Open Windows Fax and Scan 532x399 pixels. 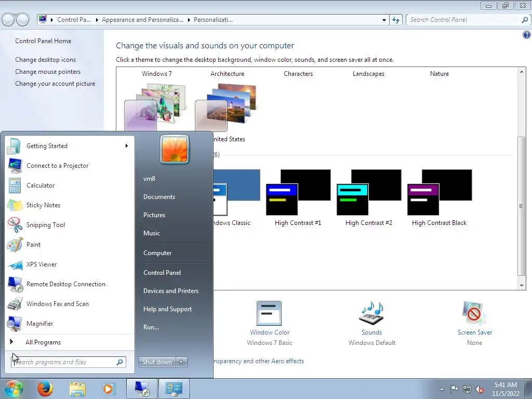pos(70,303)
